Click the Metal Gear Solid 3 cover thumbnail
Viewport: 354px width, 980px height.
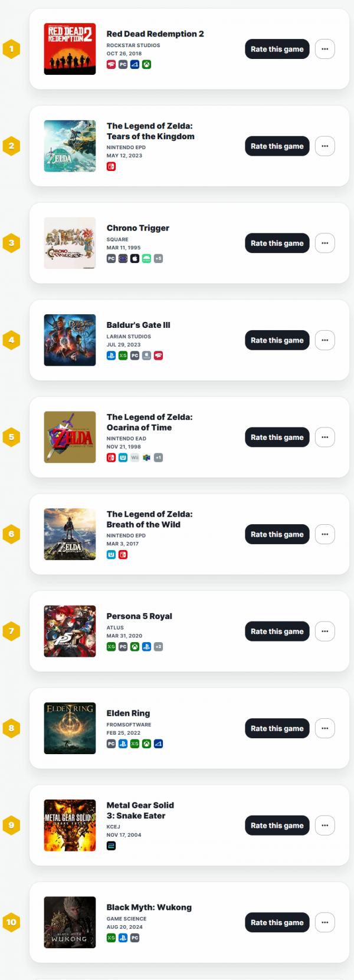tap(70, 826)
